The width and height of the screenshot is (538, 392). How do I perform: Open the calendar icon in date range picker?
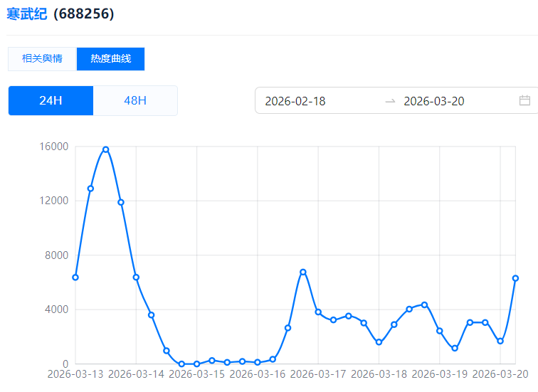tap(524, 100)
